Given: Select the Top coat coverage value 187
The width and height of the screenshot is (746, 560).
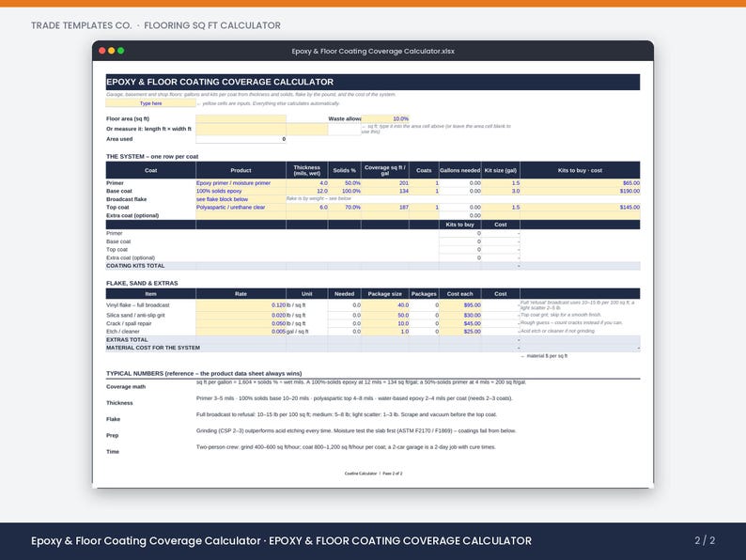Looking at the screenshot, I should (385, 208).
